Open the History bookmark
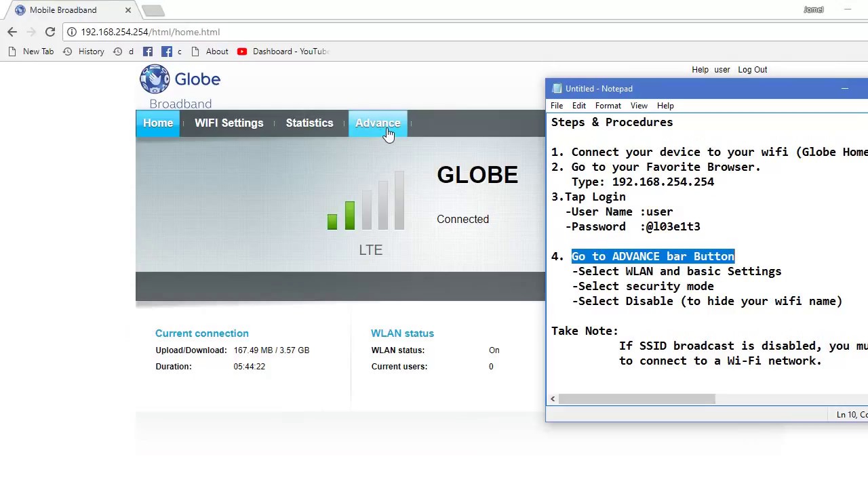 click(x=84, y=52)
